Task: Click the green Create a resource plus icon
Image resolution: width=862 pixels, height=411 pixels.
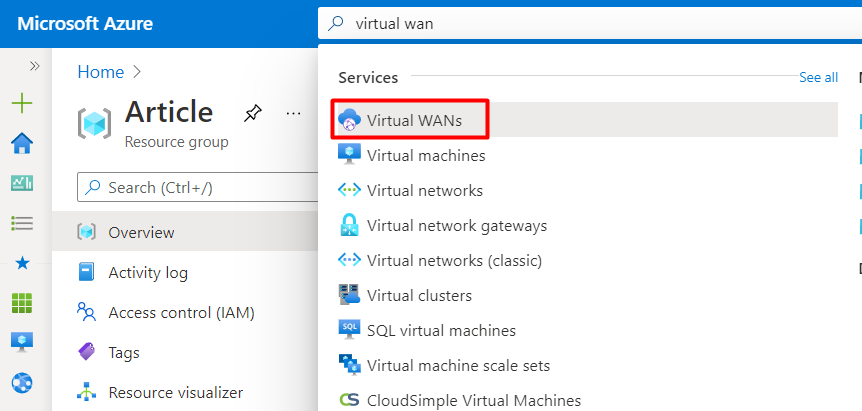Action: pos(22,103)
